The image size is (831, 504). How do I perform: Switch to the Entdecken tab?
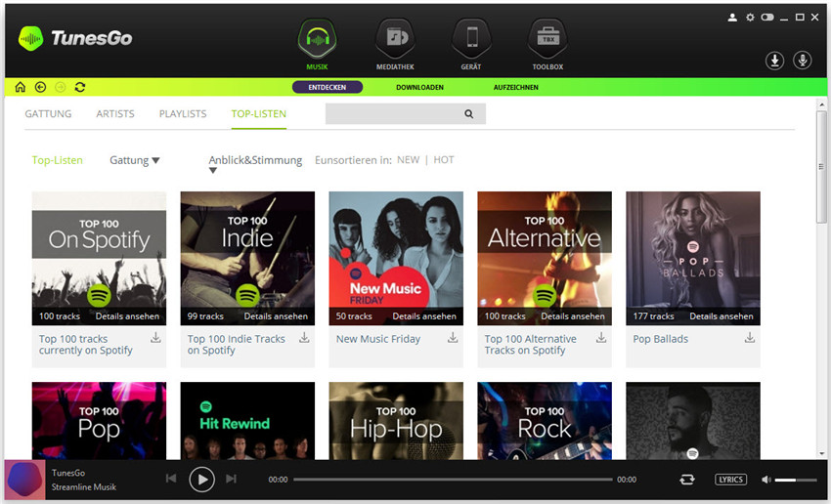(x=327, y=87)
